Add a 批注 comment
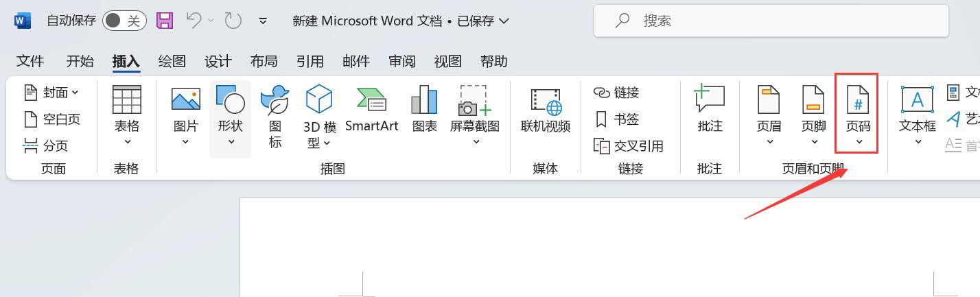The image size is (980, 297). [x=710, y=110]
